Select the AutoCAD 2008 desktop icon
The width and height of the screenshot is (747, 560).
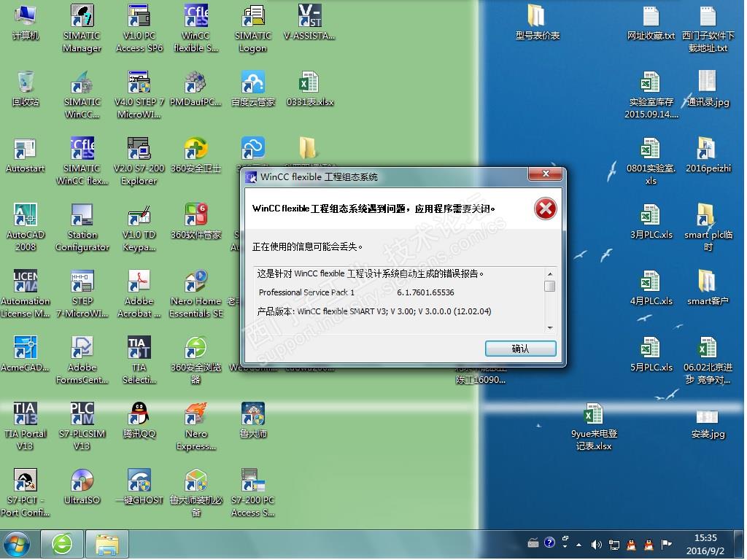(26, 227)
